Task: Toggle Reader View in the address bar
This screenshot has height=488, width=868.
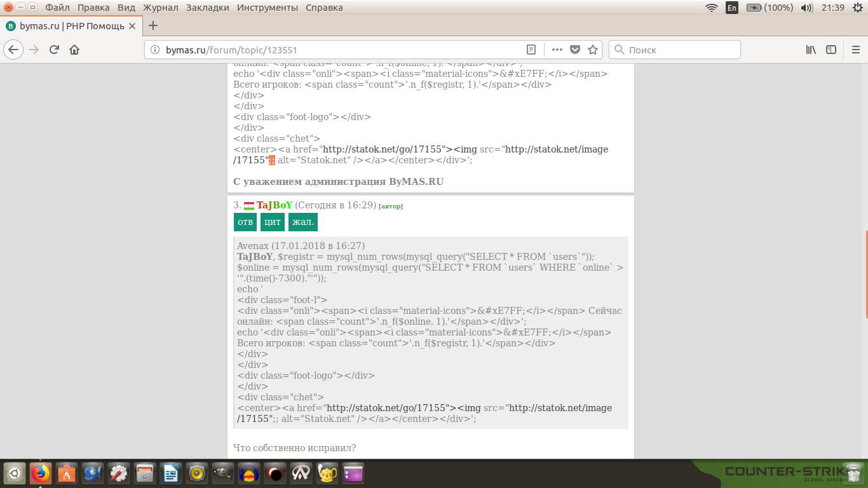Action: 531,50
